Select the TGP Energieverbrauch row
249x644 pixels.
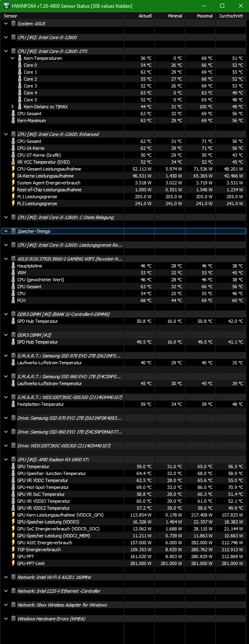pos(124,550)
